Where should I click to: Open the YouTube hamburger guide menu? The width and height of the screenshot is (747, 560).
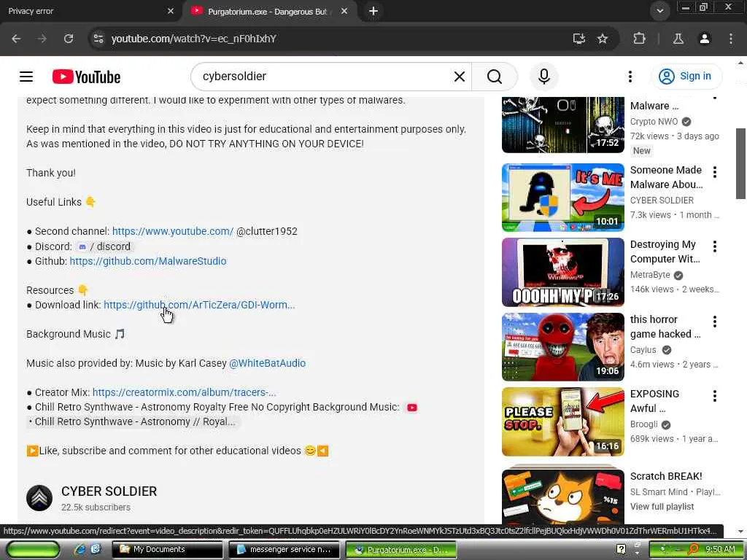pyautogui.click(x=26, y=76)
